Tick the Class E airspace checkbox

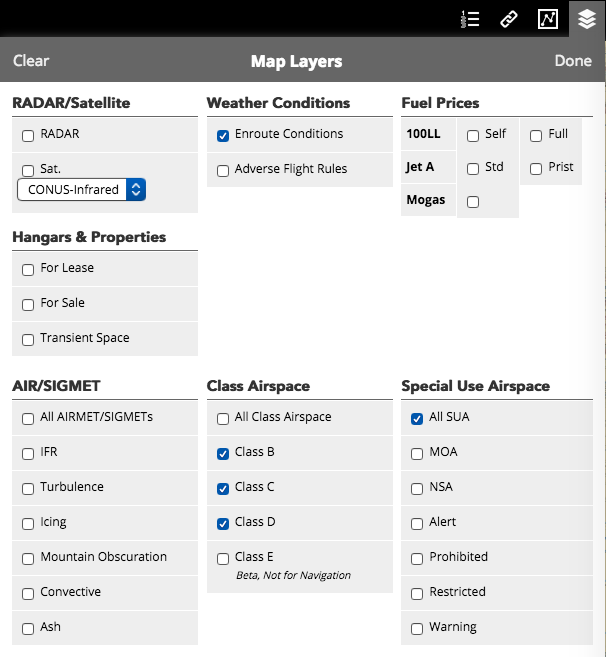pos(223,558)
